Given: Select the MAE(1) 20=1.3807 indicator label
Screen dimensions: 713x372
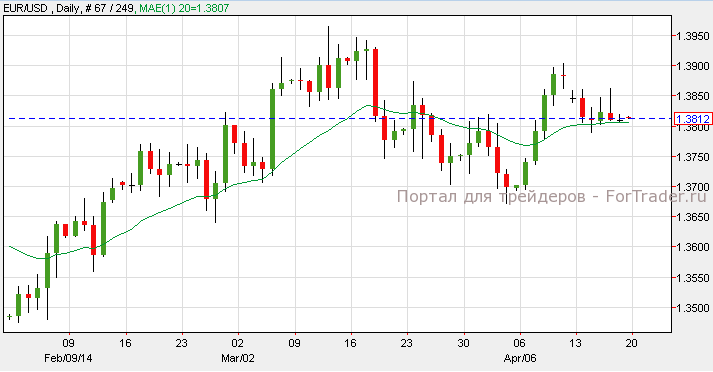Looking at the screenshot, I should (184, 8).
